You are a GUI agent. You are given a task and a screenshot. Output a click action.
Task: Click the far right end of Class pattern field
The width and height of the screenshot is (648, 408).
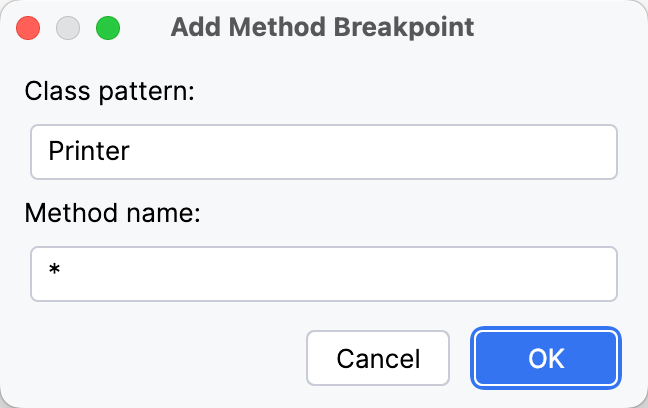pyautogui.click(x=602, y=152)
